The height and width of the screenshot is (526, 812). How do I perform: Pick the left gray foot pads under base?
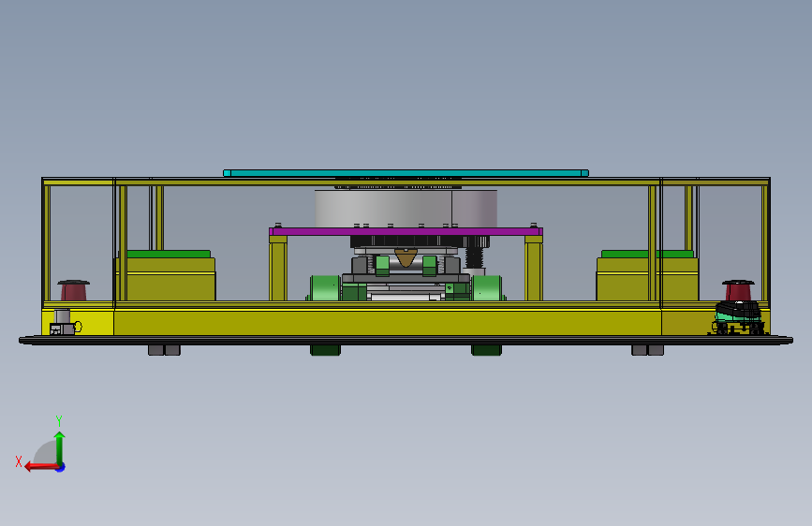(x=164, y=350)
